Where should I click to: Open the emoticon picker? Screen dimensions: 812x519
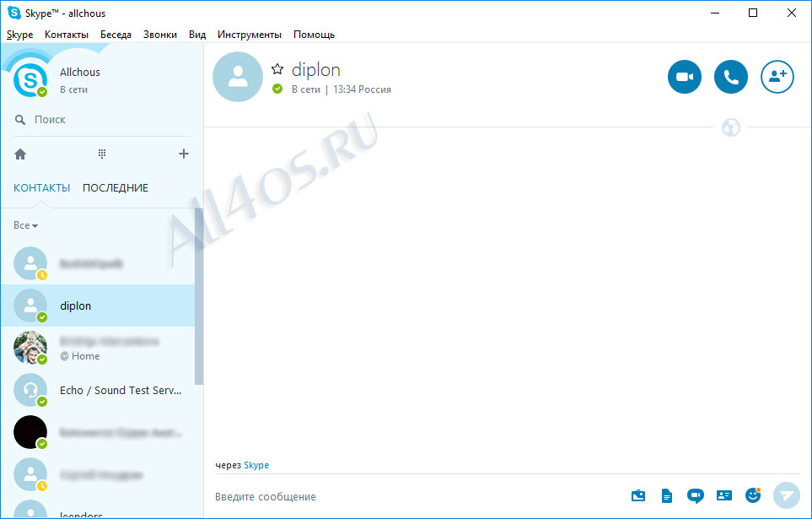(x=752, y=495)
